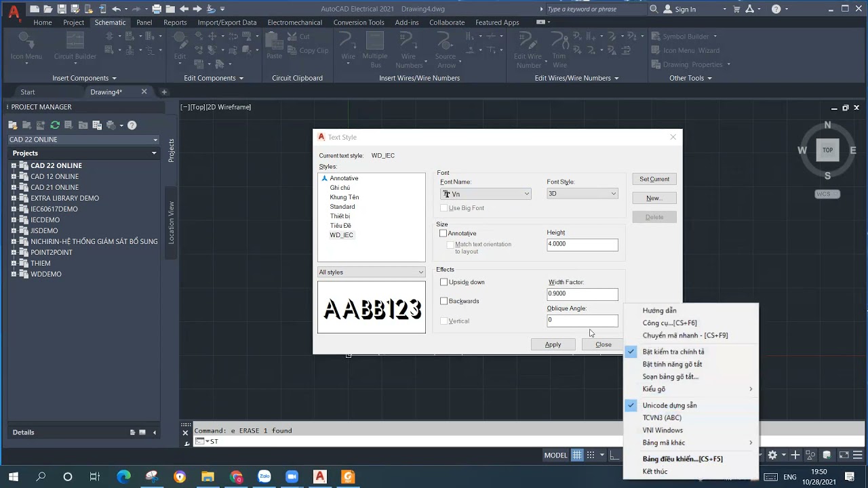Select the Multiple Bus tool
Viewport: 868px width, 488px height.
pyautogui.click(x=375, y=50)
